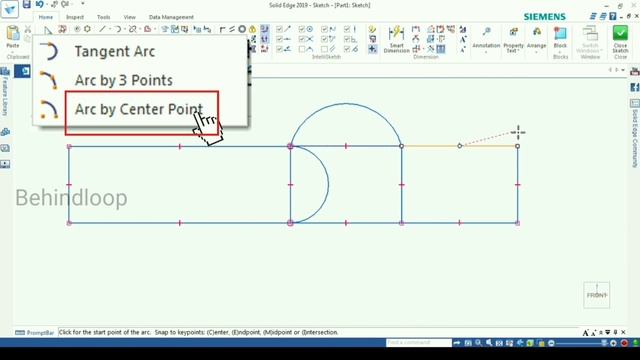Pick the Line drawing tool
Image resolution: width=640 pixels, height=360 pixels.
coord(102,29)
